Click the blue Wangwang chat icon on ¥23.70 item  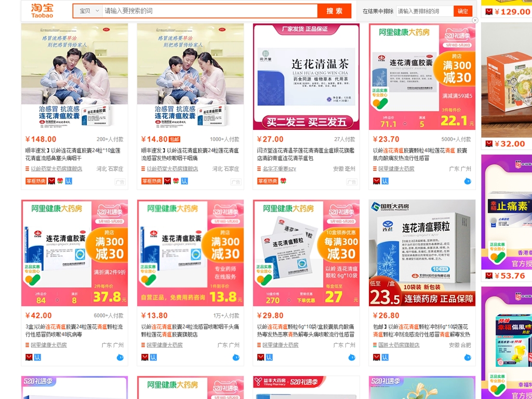(x=468, y=181)
